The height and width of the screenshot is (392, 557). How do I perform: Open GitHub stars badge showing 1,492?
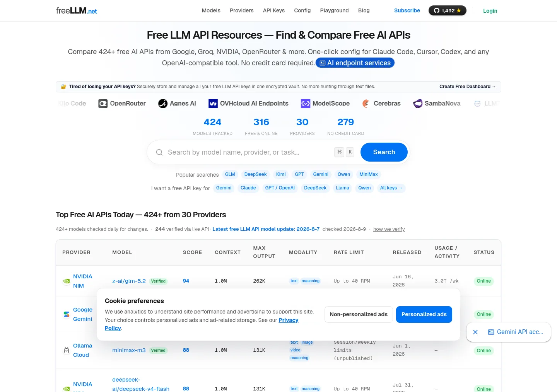point(447,10)
